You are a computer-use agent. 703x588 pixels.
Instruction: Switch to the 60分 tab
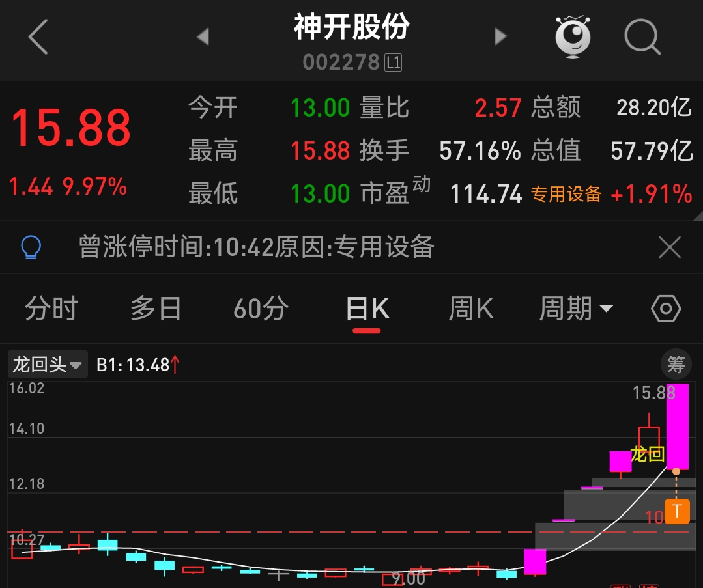pyautogui.click(x=261, y=309)
